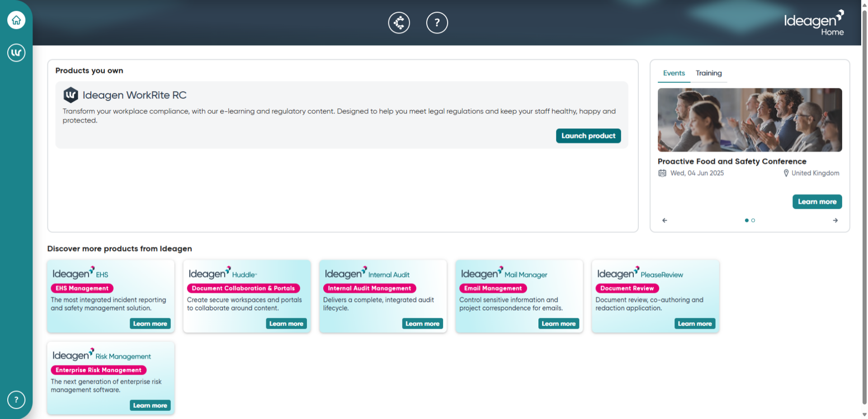Click 'Discover more products from Ideagen' heading

(119, 249)
